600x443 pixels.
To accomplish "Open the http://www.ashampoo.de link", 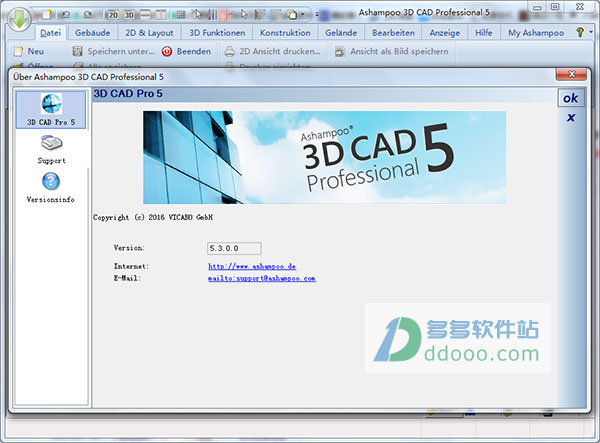I will [252, 266].
